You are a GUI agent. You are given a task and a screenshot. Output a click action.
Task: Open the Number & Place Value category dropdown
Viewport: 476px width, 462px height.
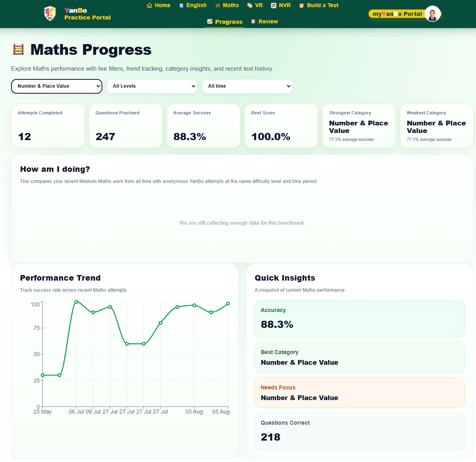click(x=57, y=86)
